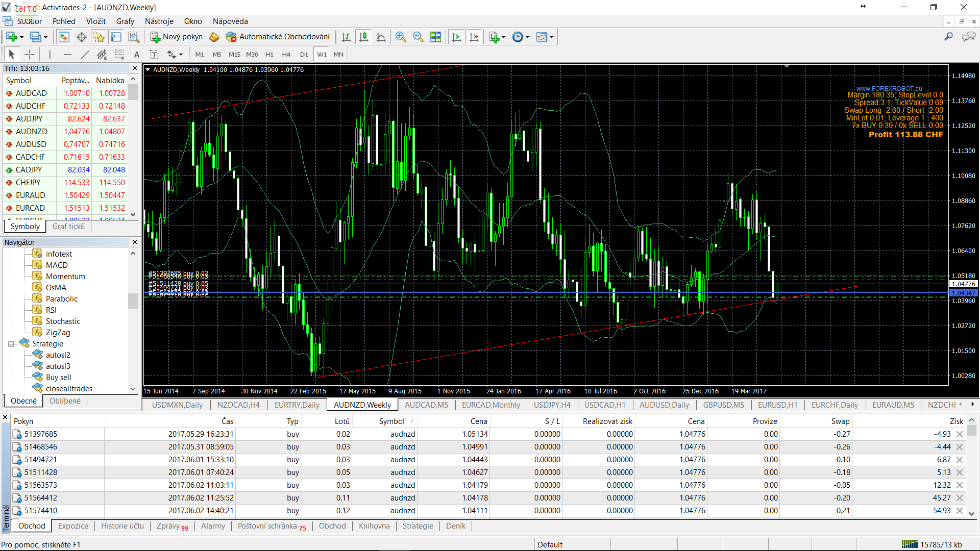Click the tile windows icon
Image resolution: width=980 pixels, height=551 pixels.
pyautogui.click(x=435, y=37)
